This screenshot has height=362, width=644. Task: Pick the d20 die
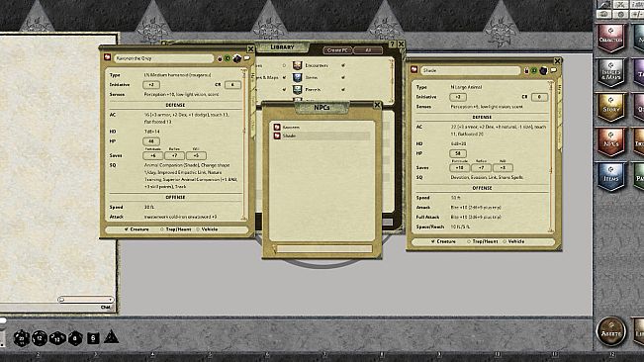(x=22, y=338)
